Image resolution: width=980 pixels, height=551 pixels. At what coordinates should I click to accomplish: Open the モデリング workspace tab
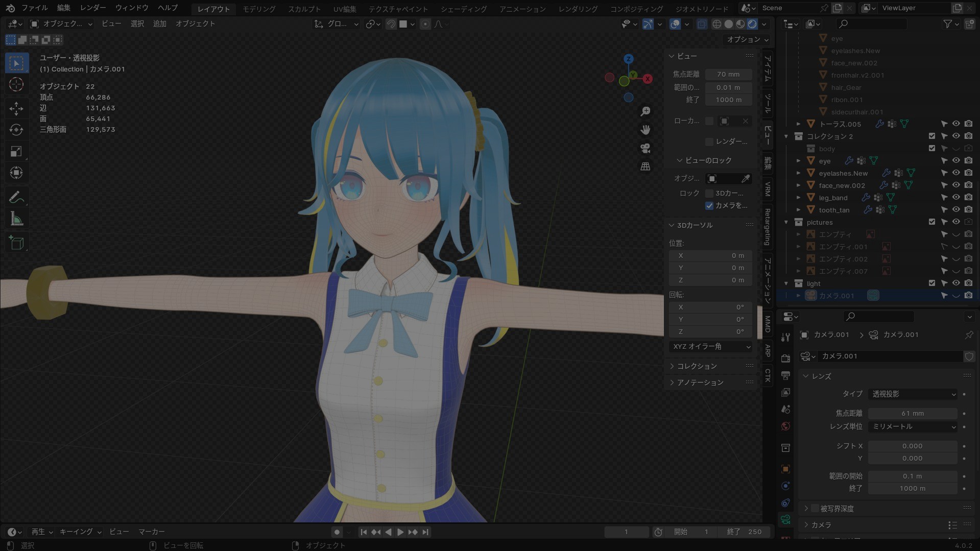coord(259,9)
